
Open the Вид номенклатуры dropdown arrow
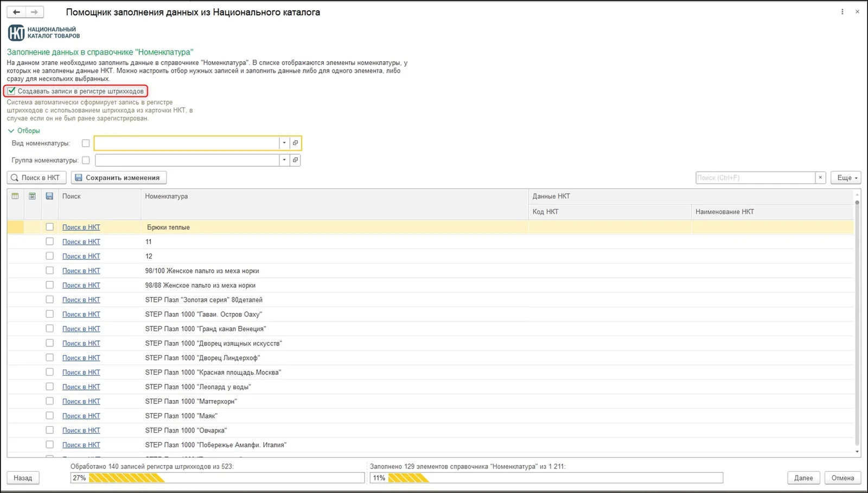[x=284, y=143]
